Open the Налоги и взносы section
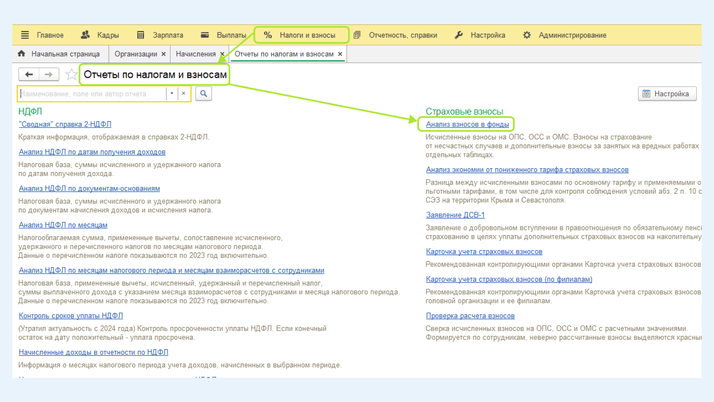Screen dimensions: 714x402 (307, 35)
